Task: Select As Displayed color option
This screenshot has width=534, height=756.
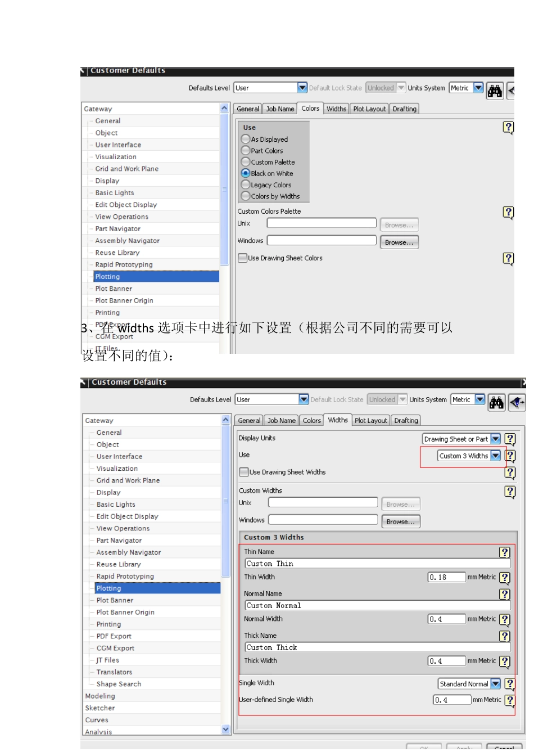Action: coord(246,139)
